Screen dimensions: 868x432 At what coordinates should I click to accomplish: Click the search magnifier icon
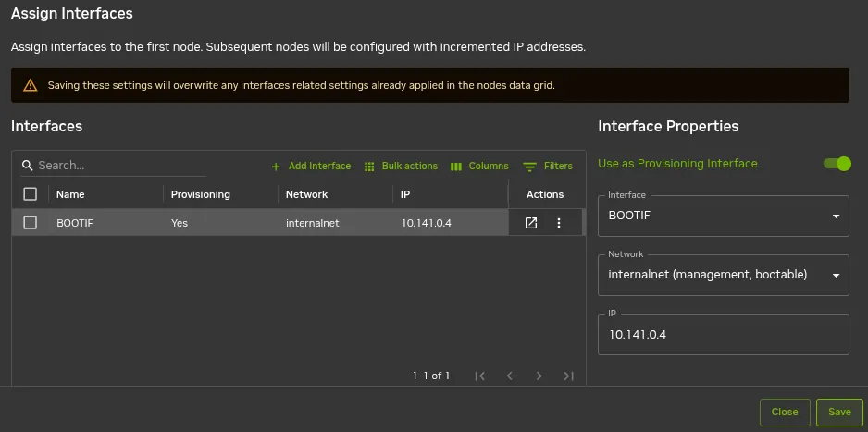pyautogui.click(x=27, y=166)
